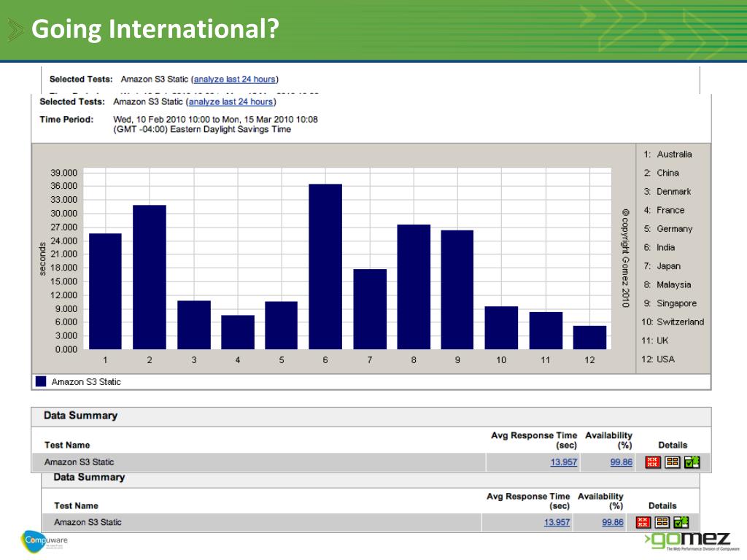
Task: Click the 'seconds' y-axis label
Action: (42, 259)
